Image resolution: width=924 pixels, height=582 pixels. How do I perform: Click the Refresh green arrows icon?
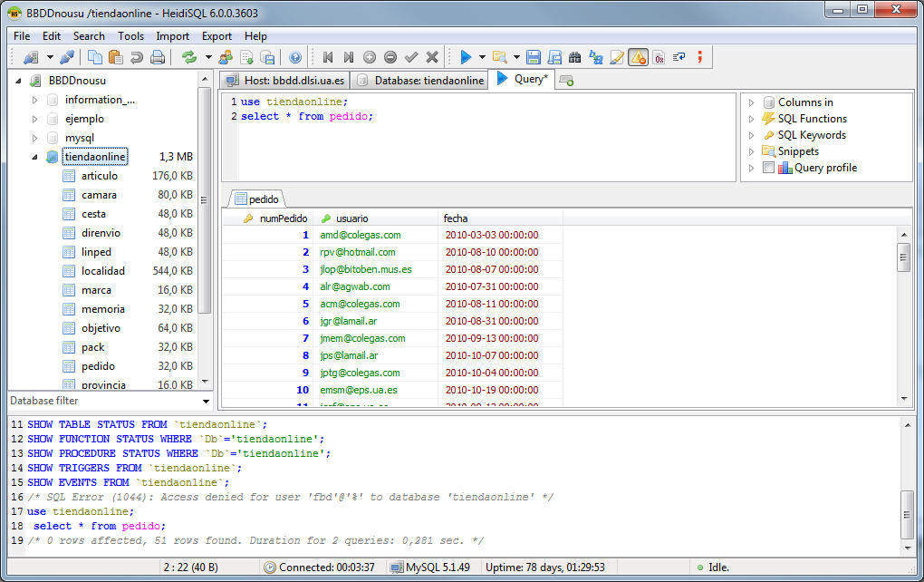pos(189,57)
